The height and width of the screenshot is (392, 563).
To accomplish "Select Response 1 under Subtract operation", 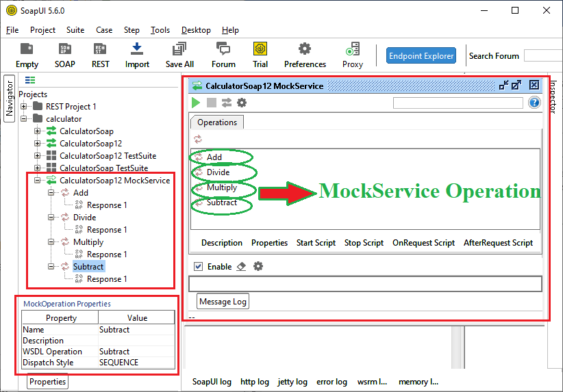I will coord(107,279).
